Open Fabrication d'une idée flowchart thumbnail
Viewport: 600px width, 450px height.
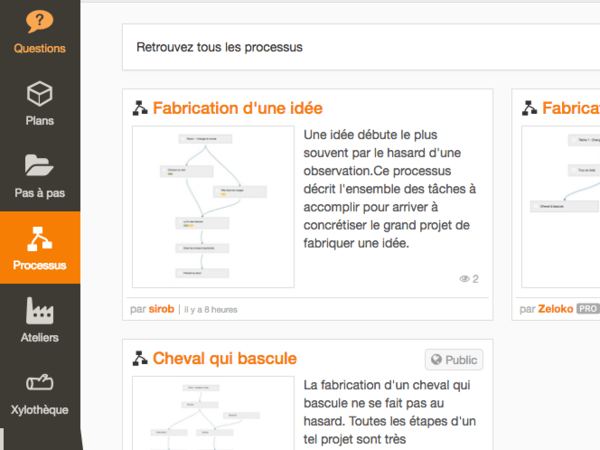click(x=213, y=206)
